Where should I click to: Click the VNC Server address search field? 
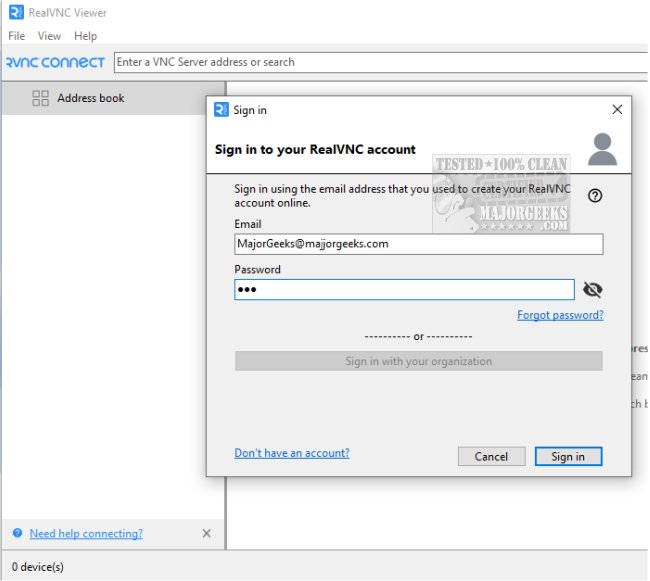(x=381, y=62)
